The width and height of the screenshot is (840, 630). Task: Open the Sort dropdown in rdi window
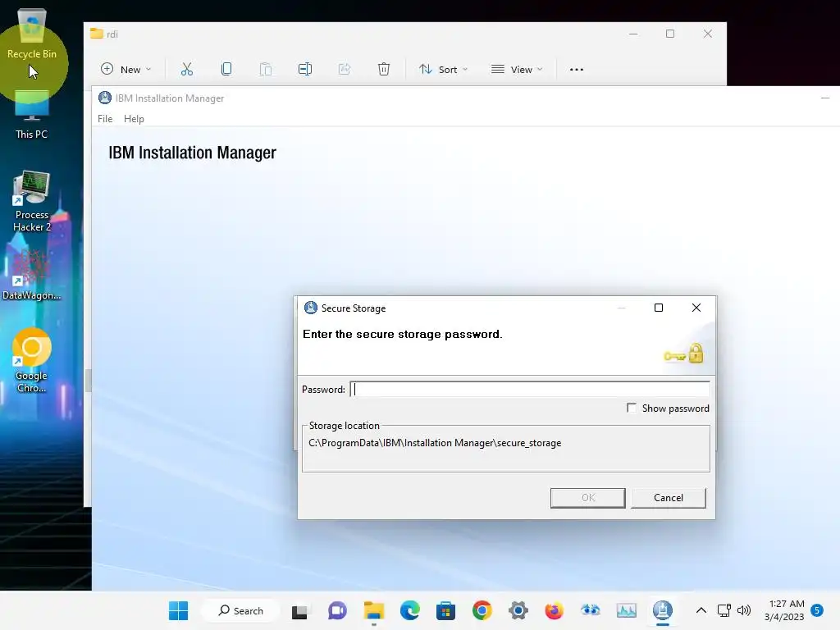[x=444, y=69]
